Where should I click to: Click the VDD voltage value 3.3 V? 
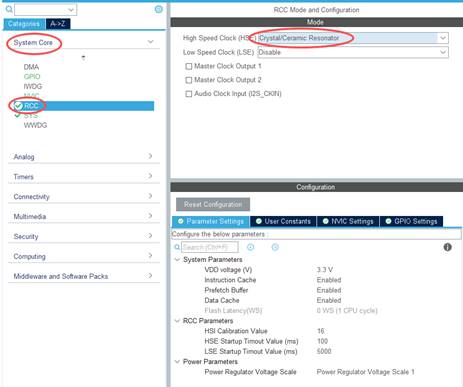325,270
